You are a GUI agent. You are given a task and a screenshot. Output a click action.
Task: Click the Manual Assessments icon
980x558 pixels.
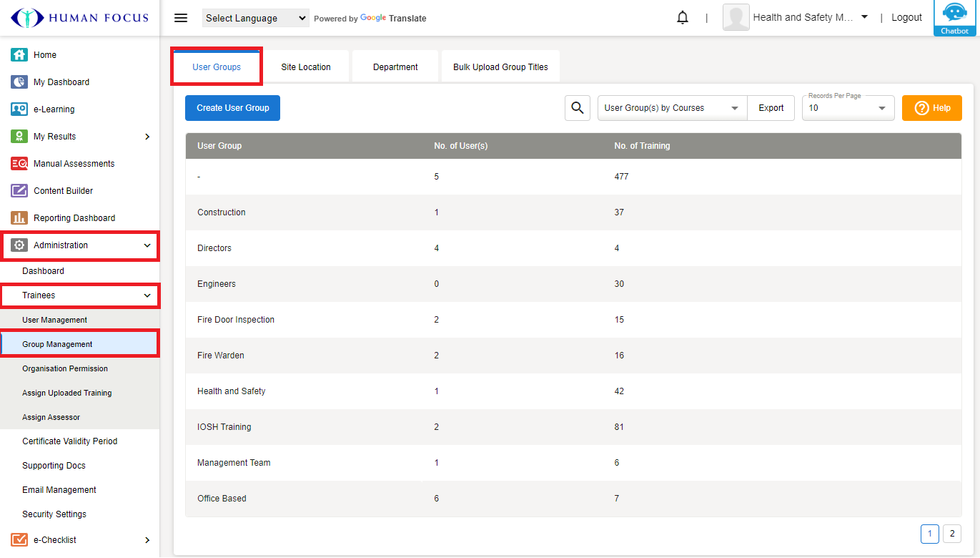point(19,164)
